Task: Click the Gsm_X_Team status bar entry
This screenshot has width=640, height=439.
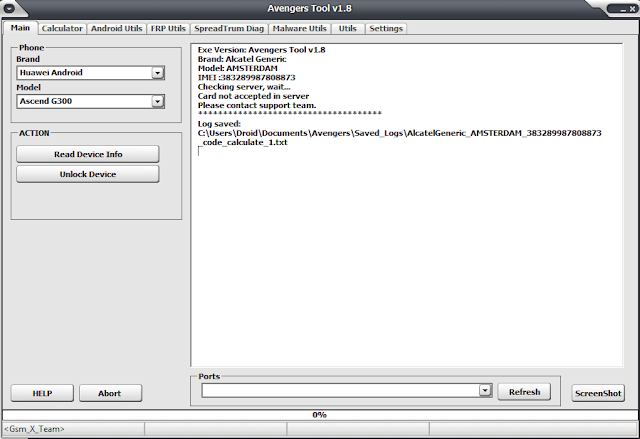Action: (34, 429)
